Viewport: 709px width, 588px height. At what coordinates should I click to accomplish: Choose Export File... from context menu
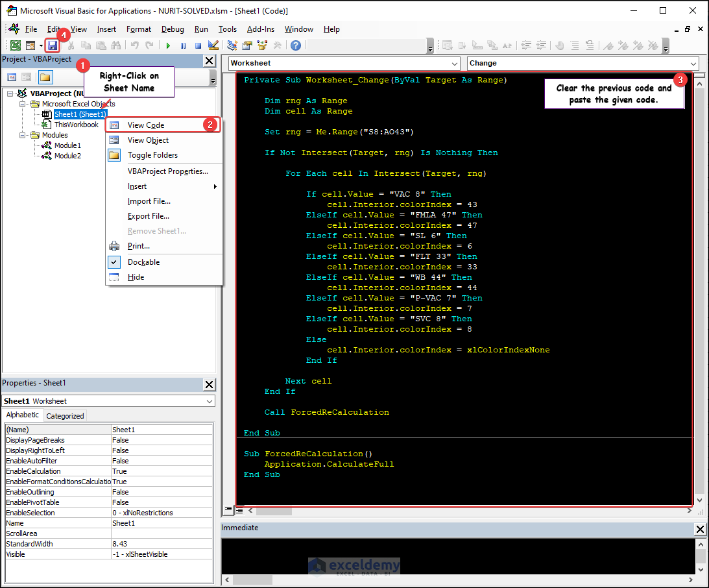pos(149,216)
